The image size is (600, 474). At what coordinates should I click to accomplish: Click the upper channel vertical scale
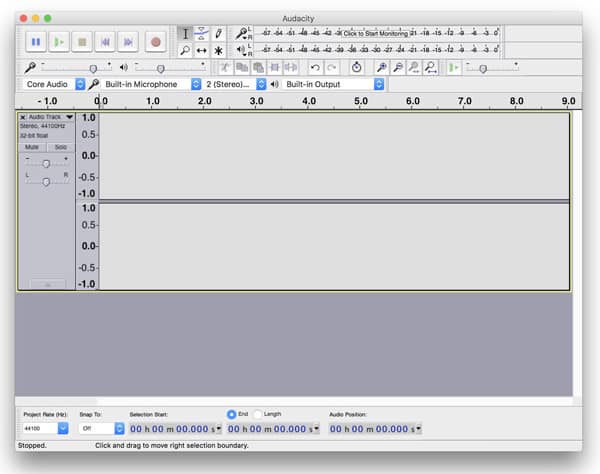pyautogui.click(x=87, y=156)
